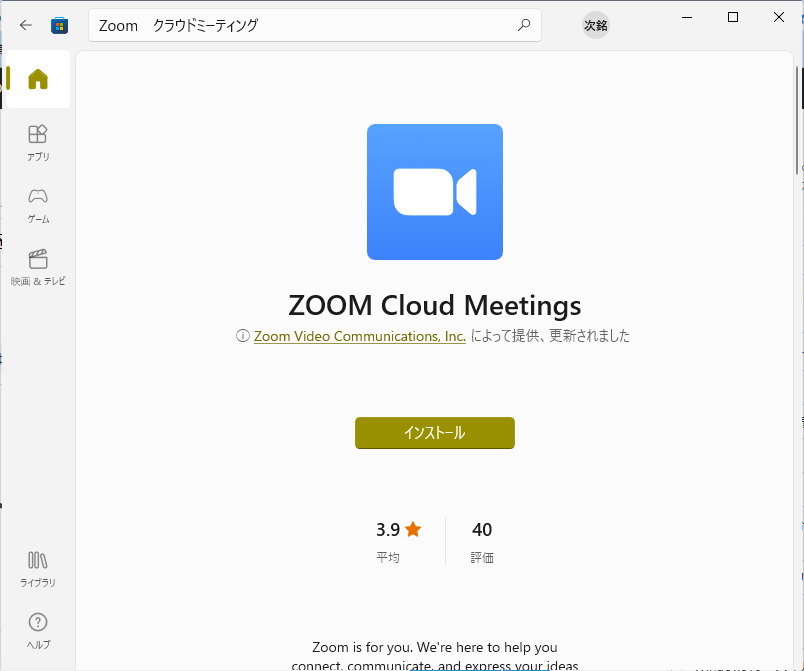Click the search magnifier icon

pos(524,25)
